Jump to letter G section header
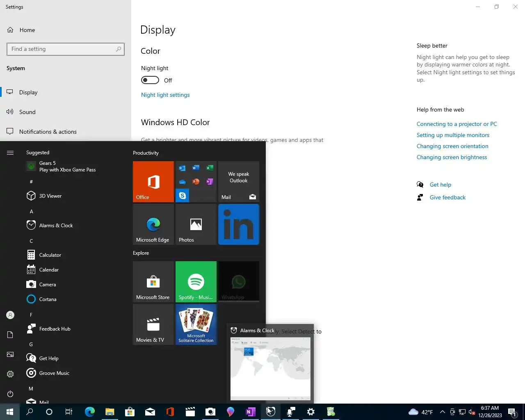The height and width of the screenshot is (420, 525). [x=31, y=345]
